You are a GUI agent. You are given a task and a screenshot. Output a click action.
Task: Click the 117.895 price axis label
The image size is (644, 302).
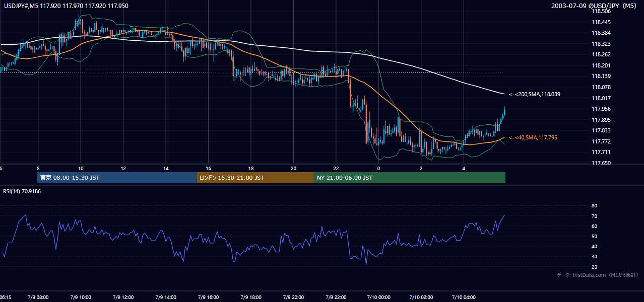(601, 120)
